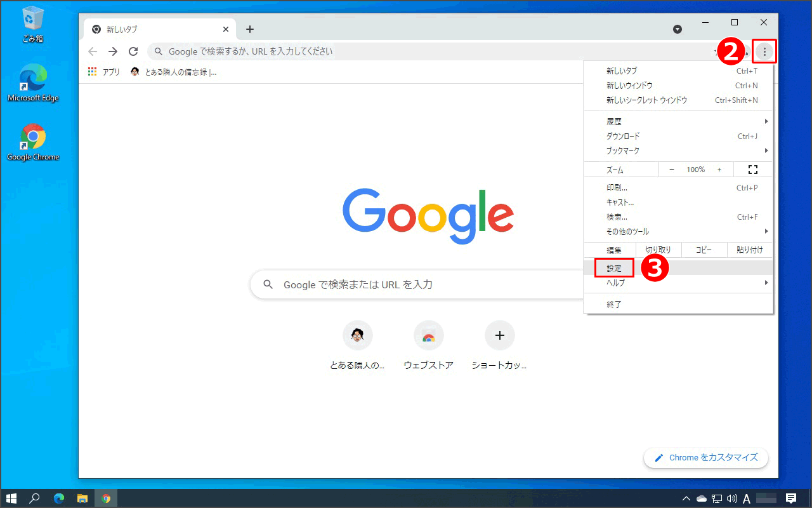This screenshot has width=812, height=508.
Task: Click Chrome をカスタマイズ button
Action: pos(706,458)
